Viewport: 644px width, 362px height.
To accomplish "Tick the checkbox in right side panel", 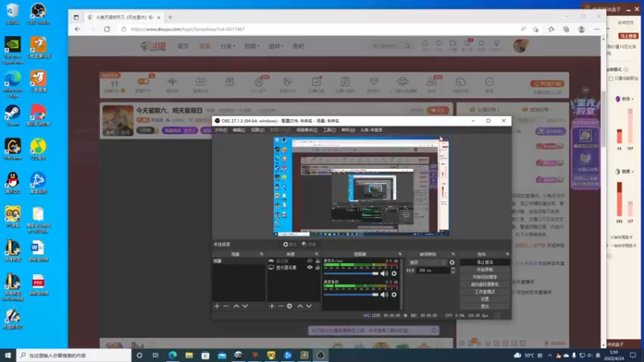I will coord(611,78).
